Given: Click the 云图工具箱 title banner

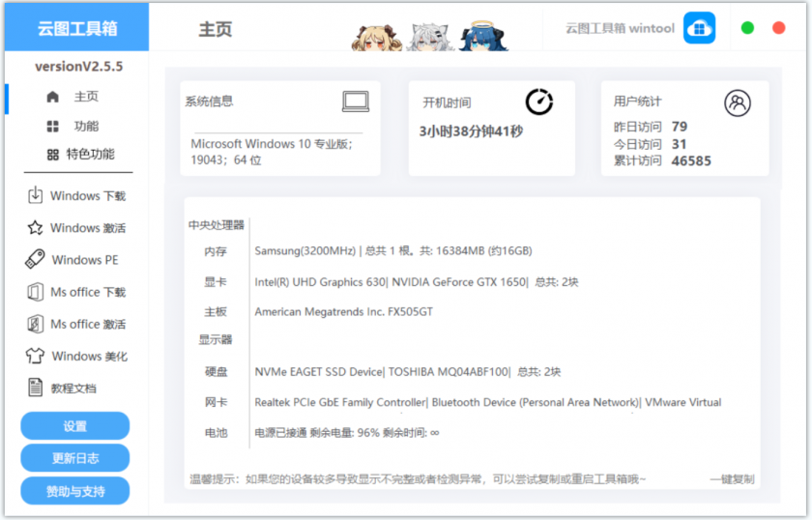Looking at the screenshot, I should 77,28.
